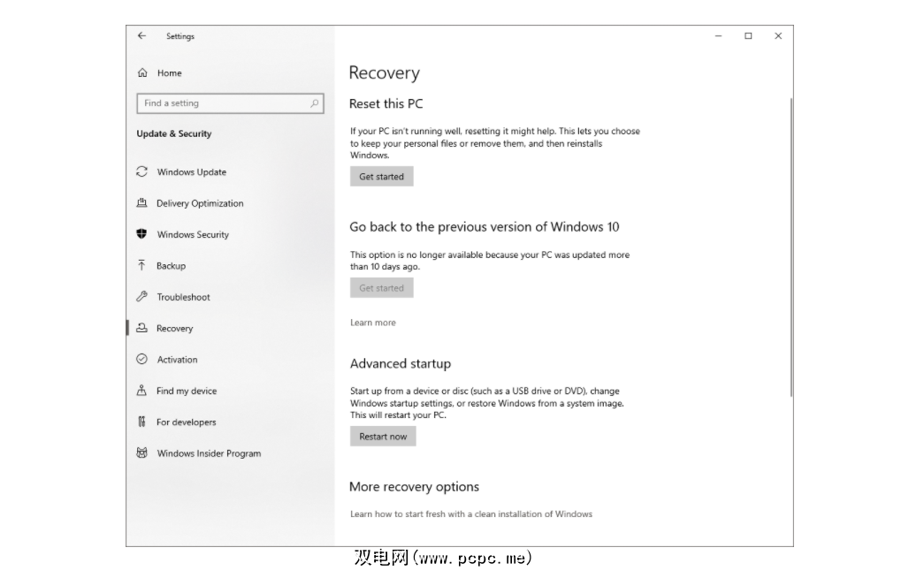Image resolution: width=924 pixels, height=578 pixels.
Task: Click the Activation checkmark circle icon
Action: coord(142,359)
